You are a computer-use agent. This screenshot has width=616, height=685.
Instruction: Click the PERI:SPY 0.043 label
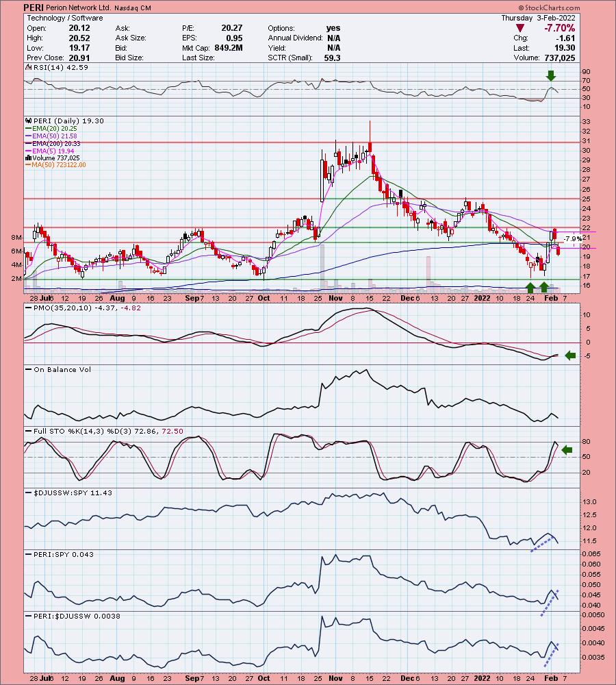64,554
